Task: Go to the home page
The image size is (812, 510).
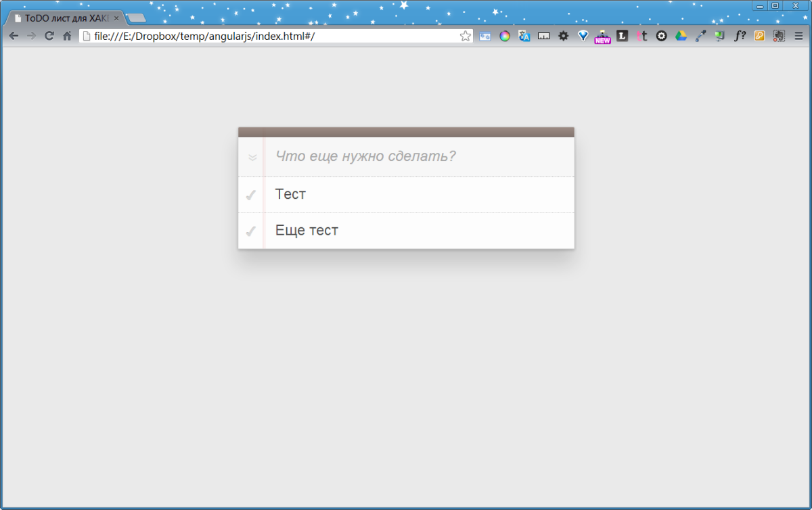Action: click(67, 37)
